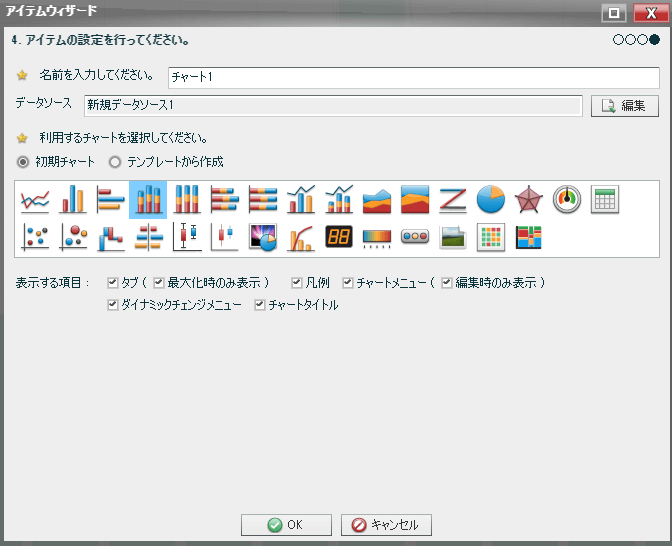
Task: Select the gauge meter chart icon
Action: (x=567, y=200)
